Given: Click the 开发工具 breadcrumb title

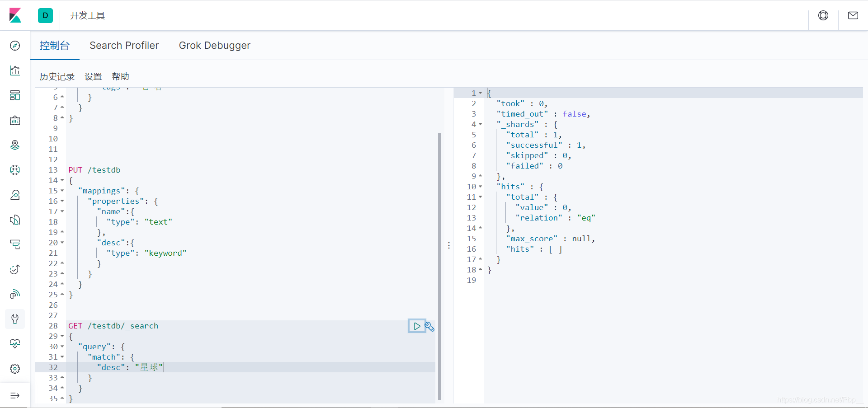Looking at the screenshot, I should coord(87,15).
